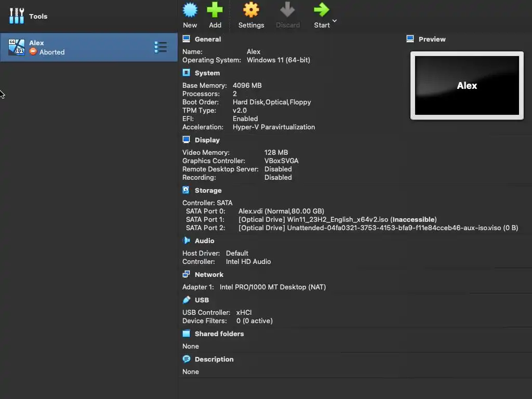The image size is (532, 399).
Task: Open the General section header link
Action: point(208,39)
